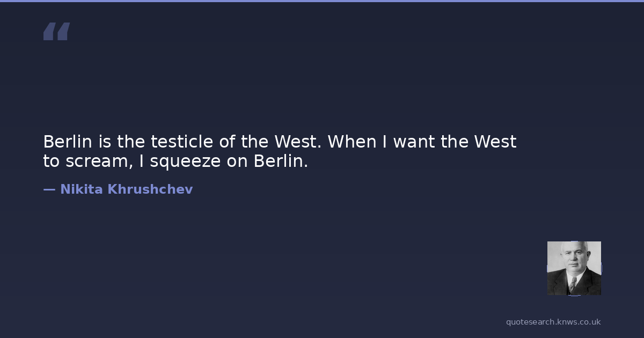Screen dimensions: 644x338
Task: Click the word "is" after the first "Berlin"
Action: [x=104, y=142]
